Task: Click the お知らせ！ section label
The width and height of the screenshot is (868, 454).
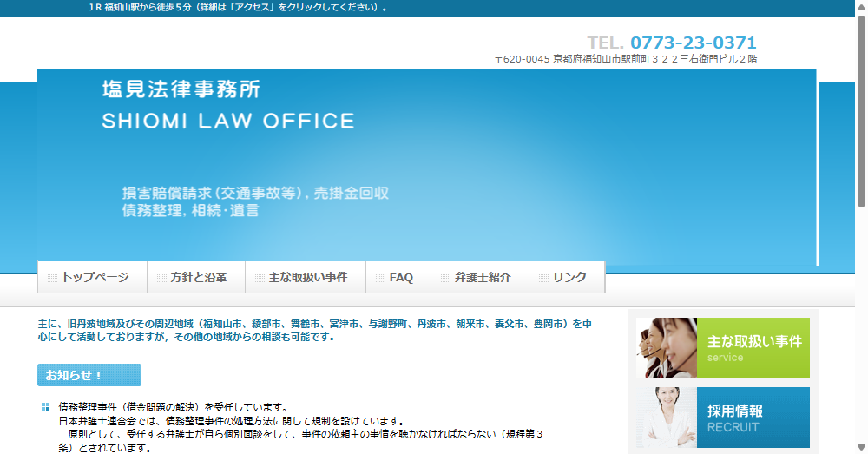Action: 89,375
